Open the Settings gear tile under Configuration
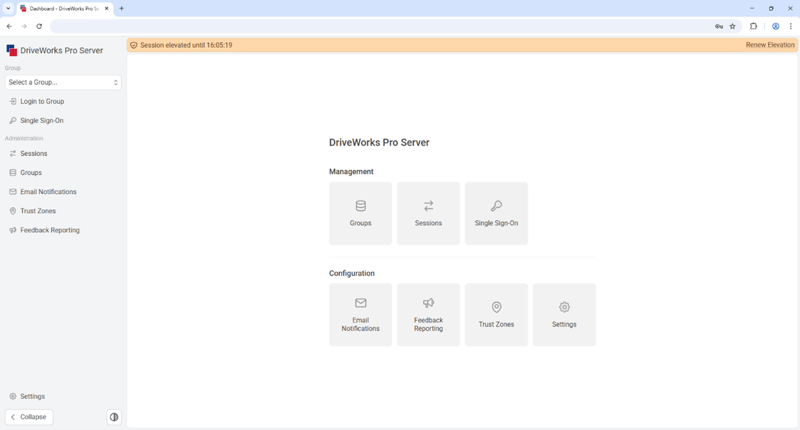The width and height of the screenshot is (800, 430). click(564, 315)
